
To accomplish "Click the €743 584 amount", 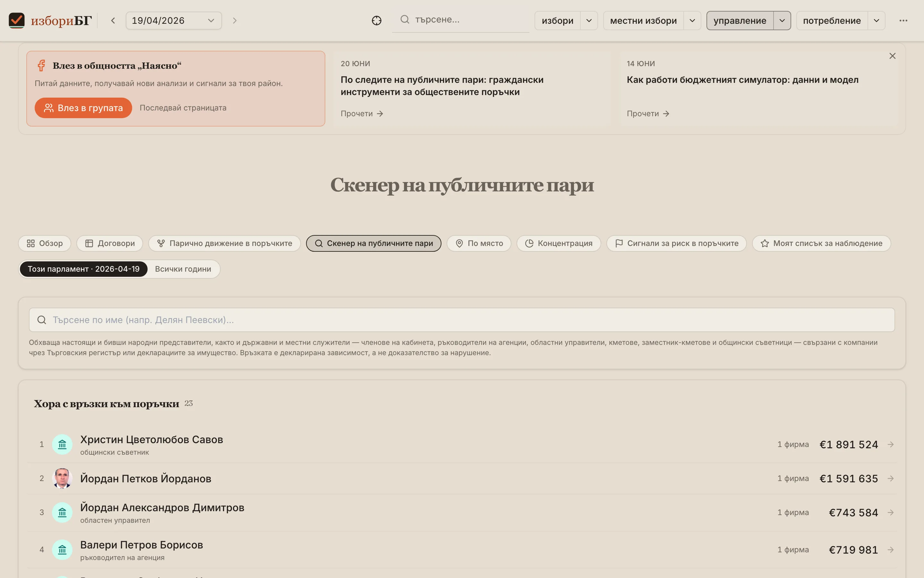I will point(853,512).
